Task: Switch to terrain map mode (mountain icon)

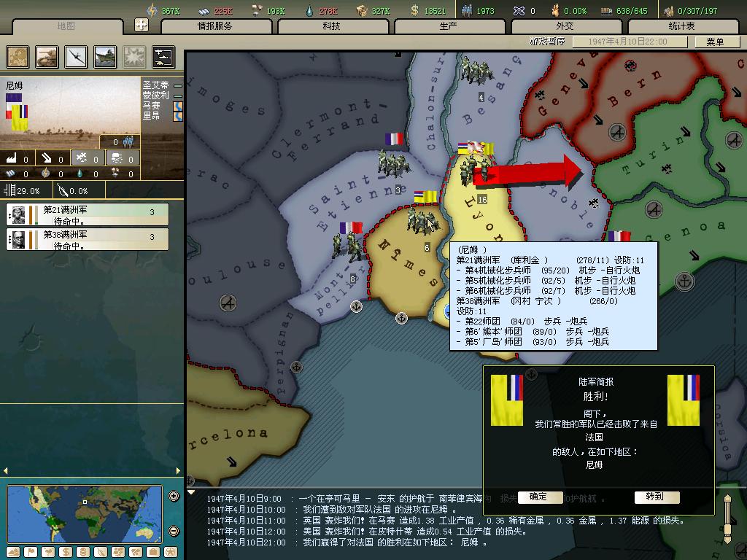Action: coord(13,552)
